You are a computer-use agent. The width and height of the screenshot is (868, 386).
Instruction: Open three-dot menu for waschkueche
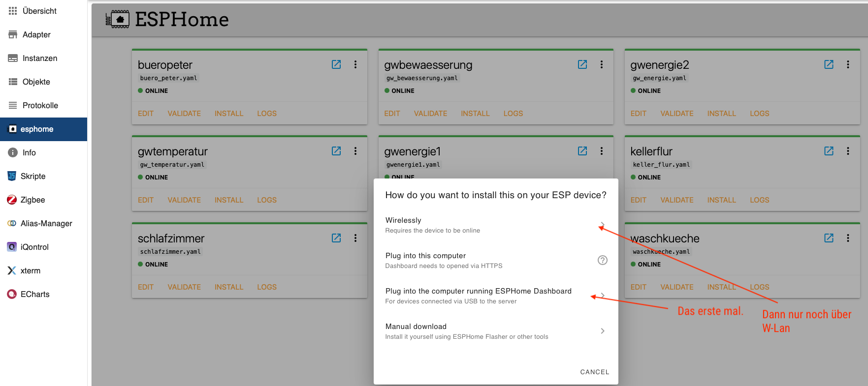848,238
